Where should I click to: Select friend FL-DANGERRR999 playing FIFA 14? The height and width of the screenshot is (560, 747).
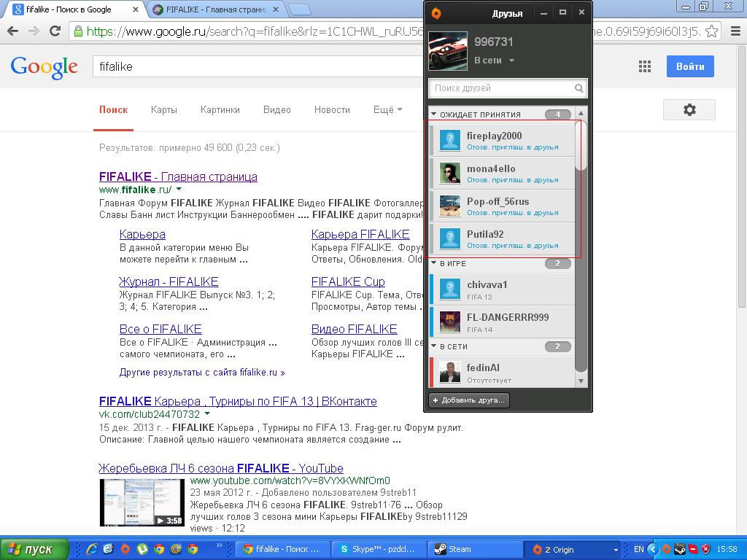pos(502,322)
